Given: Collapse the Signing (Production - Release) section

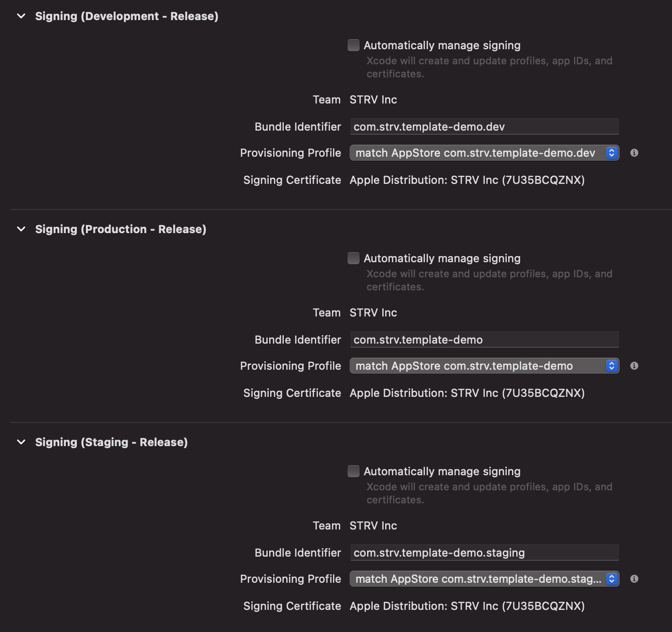Looking at the screenshot, I should click(x=20, y=229).
